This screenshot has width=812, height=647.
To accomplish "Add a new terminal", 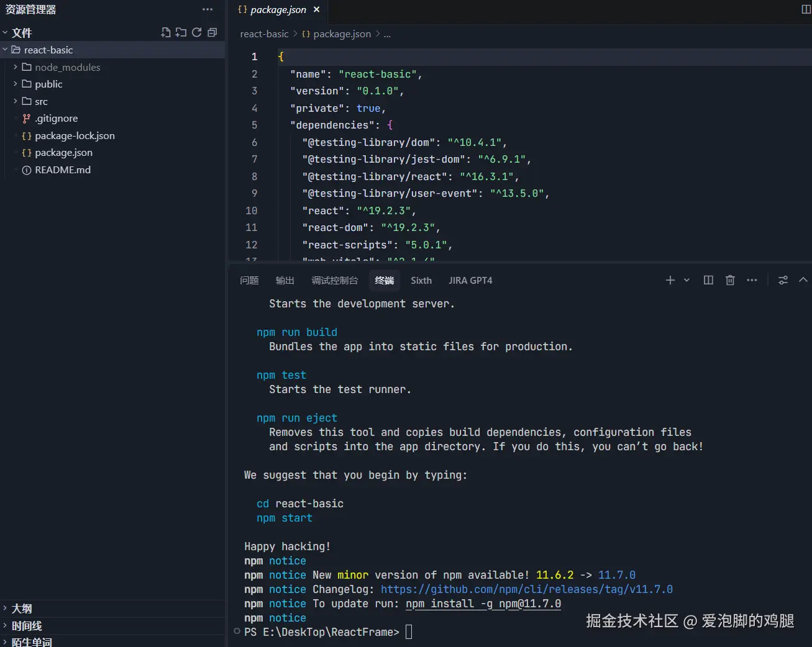I will (x=670, y=280).
